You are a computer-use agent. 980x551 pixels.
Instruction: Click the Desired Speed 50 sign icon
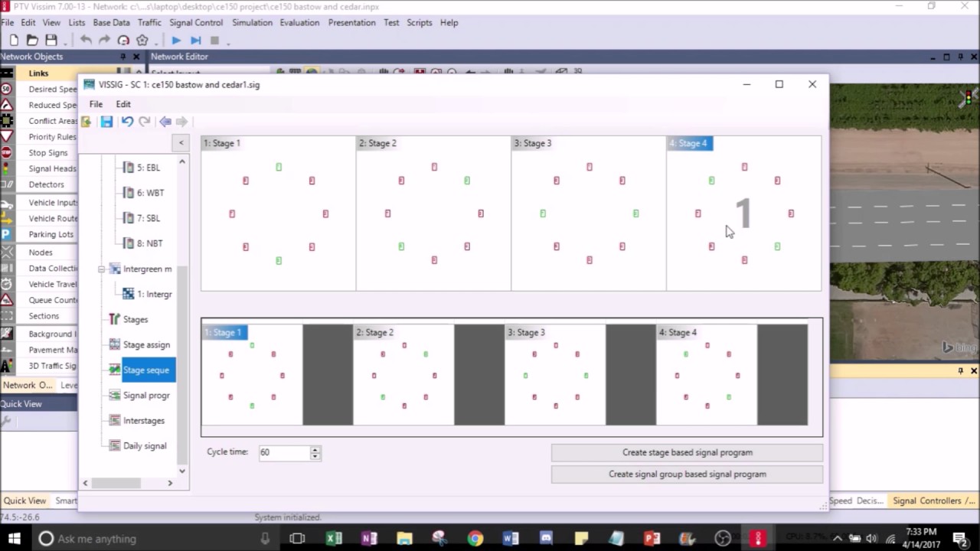pyautogui.click(x=7, y=89)
